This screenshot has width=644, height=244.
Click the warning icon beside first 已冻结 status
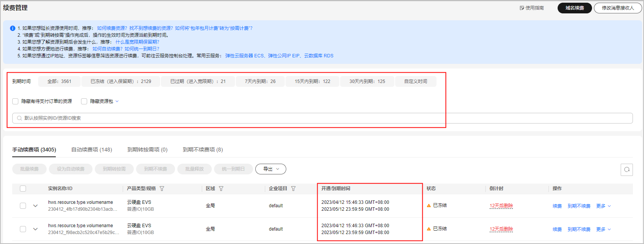[x=429, y=205]
